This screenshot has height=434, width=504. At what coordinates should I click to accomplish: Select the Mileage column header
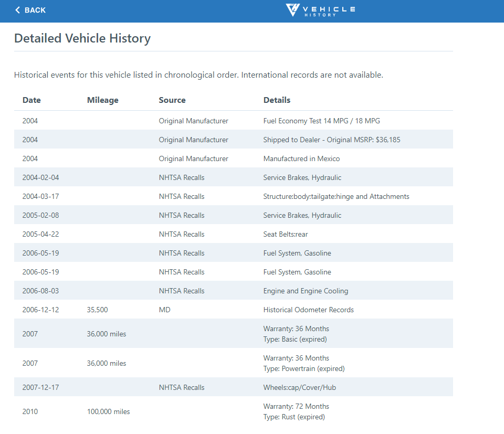coord(102,100)
